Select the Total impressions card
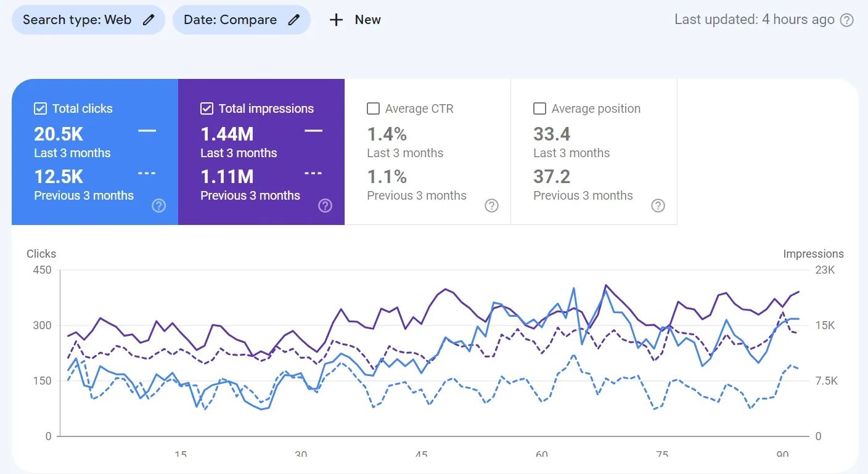Viewport: 868px width, 474px height. tap(261, 151)
